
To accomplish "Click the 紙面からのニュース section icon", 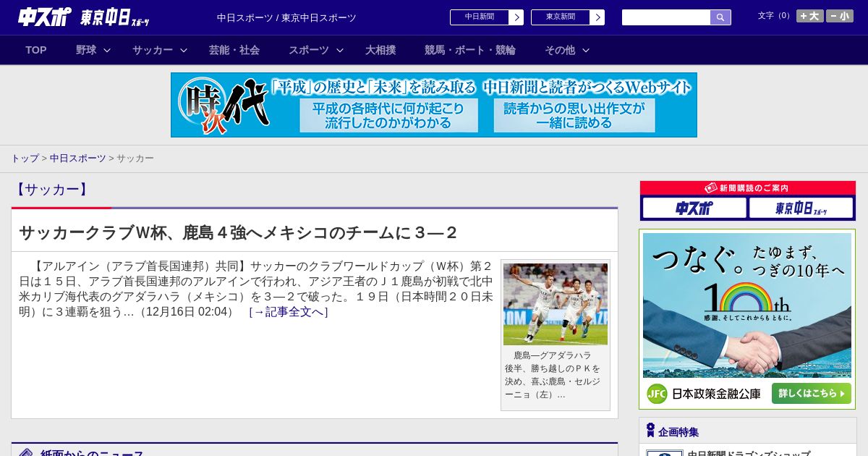I will tap(26, 453).
